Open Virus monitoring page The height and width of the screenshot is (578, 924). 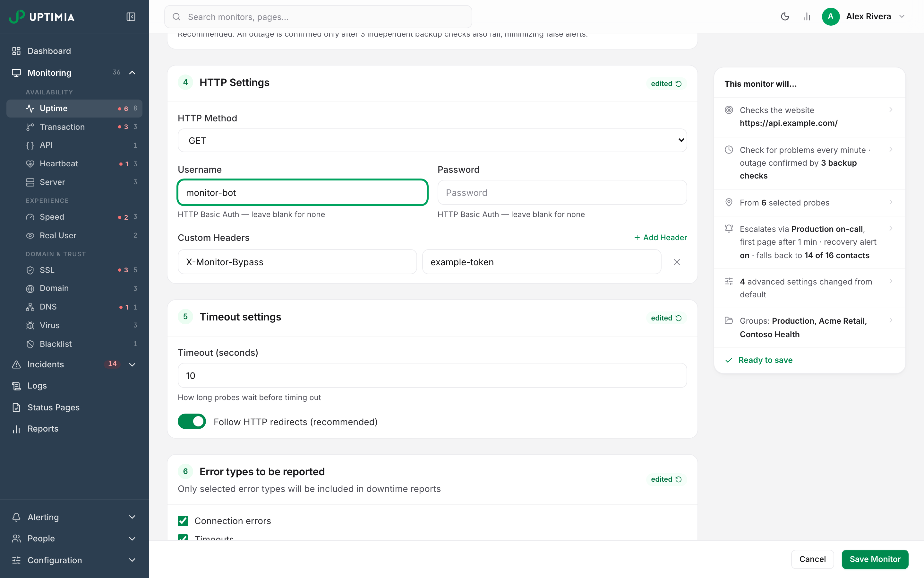74,325
